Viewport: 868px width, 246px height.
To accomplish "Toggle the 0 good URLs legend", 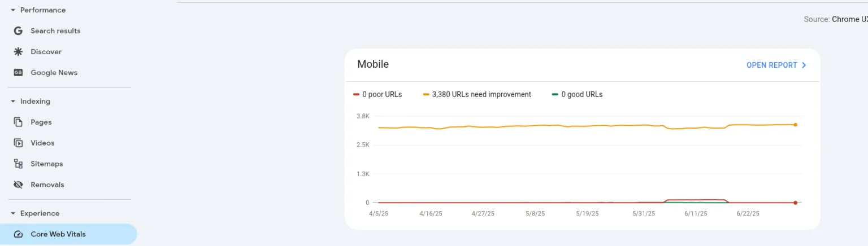I will pyautogui.click(x=577, y=95).
